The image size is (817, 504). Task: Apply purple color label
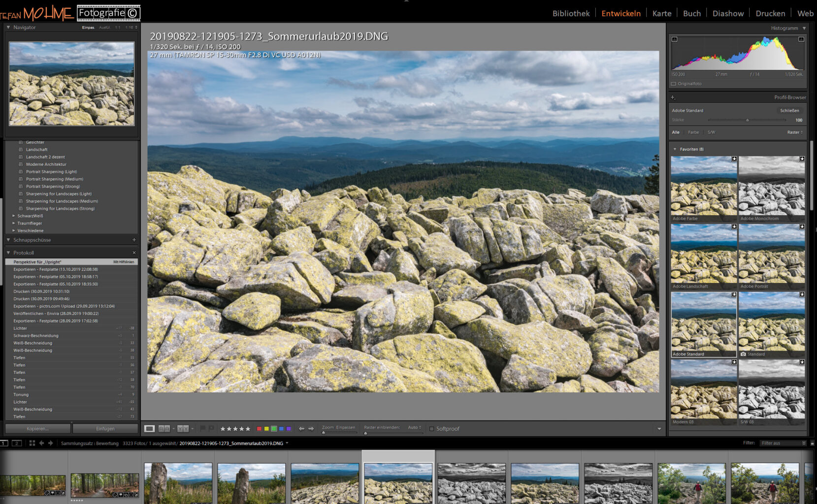(x=289, y=429)
